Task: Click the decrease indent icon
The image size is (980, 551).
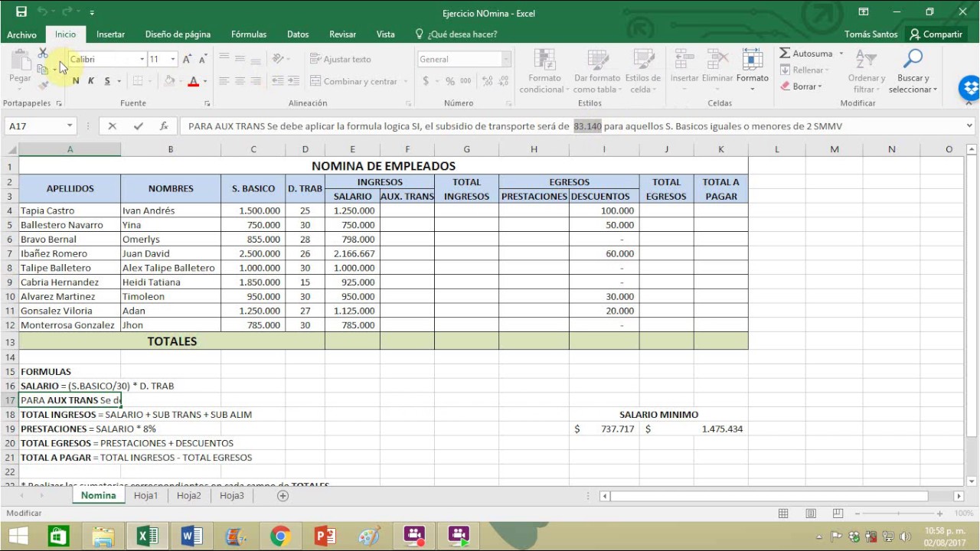Action: 278,81
